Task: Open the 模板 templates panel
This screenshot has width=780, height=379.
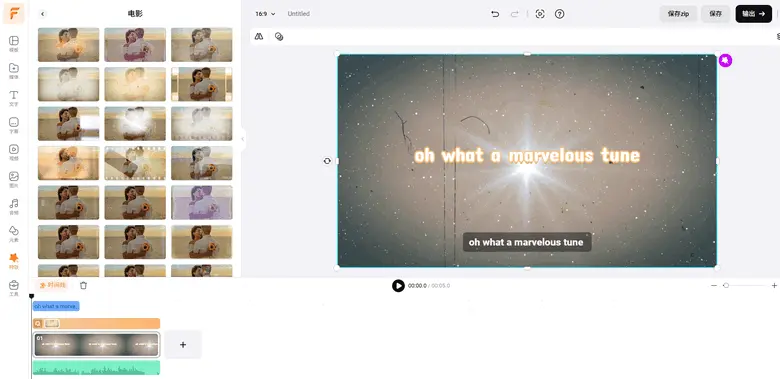Action: pos(13,44)
